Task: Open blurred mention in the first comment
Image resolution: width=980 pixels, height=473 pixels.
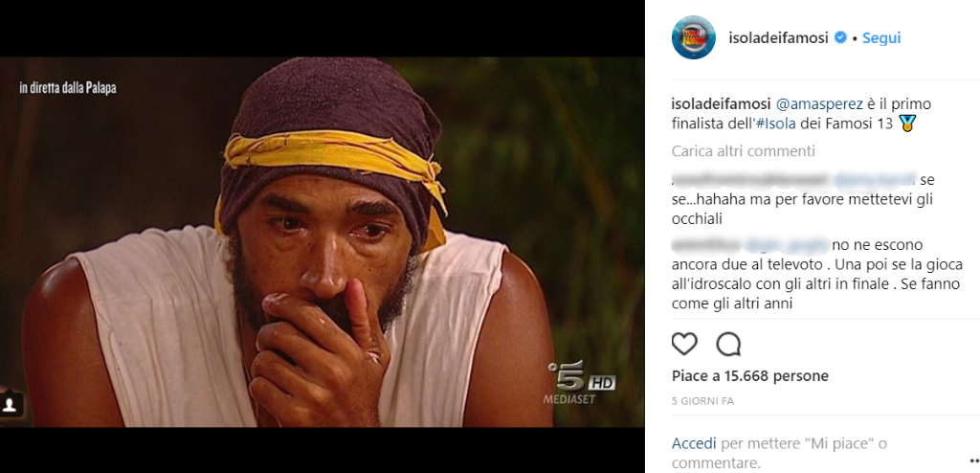Action: [x=875, y=180]
